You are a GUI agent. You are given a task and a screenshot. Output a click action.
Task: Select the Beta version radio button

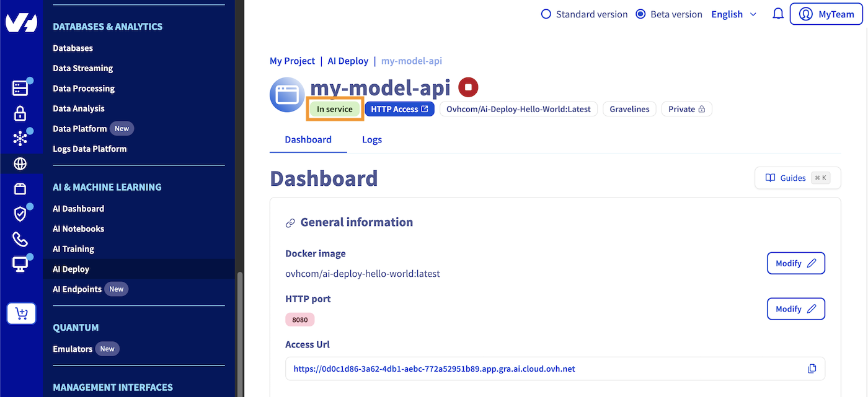(x=640, y=14)
